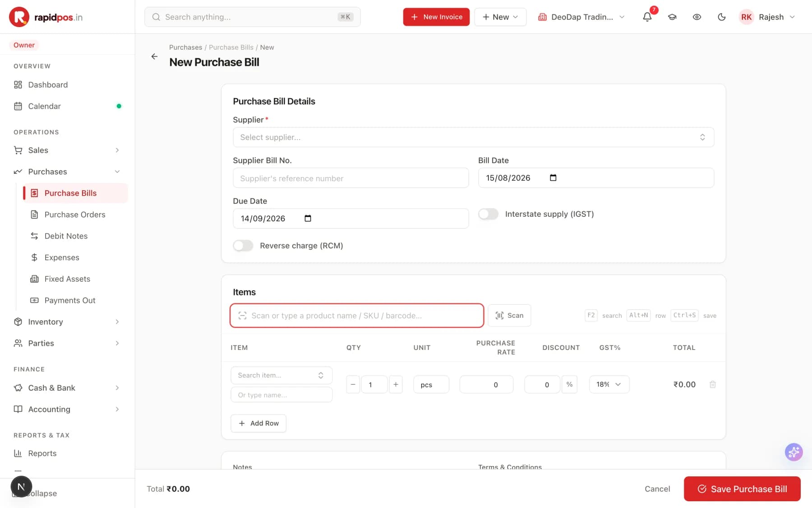Enable Reverse charge (RCM) switch

pyautogui.click(x=243, y=246)
